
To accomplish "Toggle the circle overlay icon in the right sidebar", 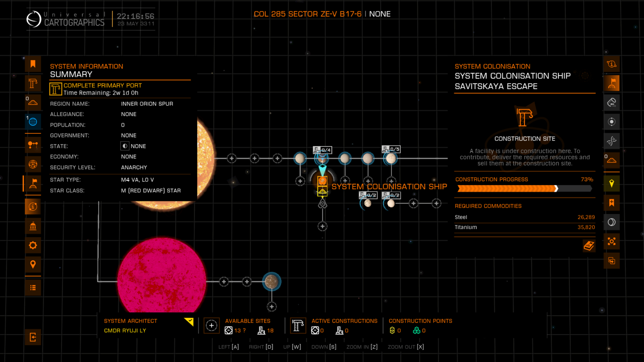I will click(x=611, y=222).
